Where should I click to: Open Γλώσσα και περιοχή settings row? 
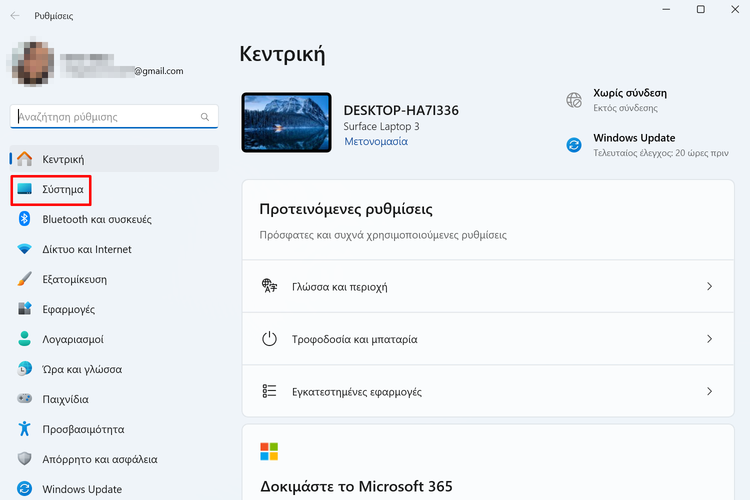click(x=488, y=286)
